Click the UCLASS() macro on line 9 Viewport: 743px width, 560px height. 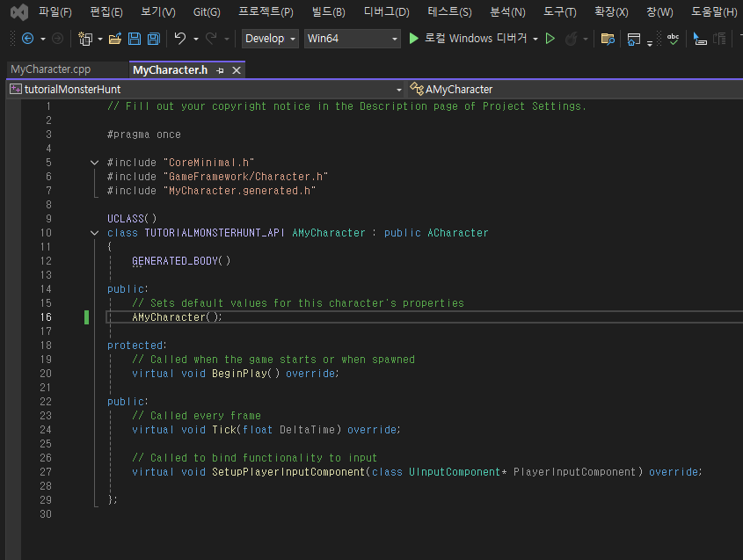coord(132,219)
